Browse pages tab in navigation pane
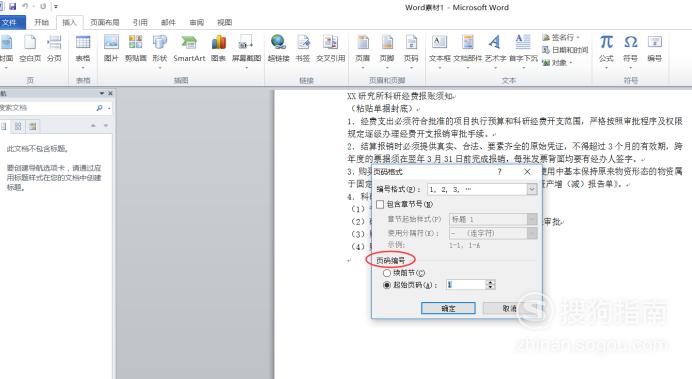This screenshot has width=692, height=379. pos(18,127)
